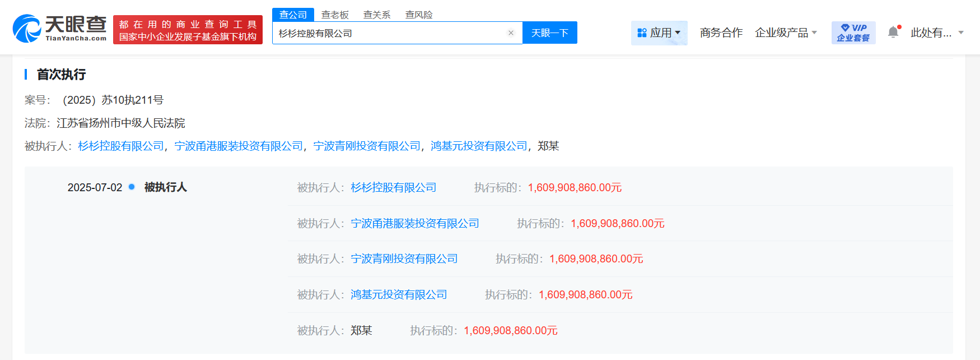Clear the search box text
980x360 pixels.
point(511,33)
